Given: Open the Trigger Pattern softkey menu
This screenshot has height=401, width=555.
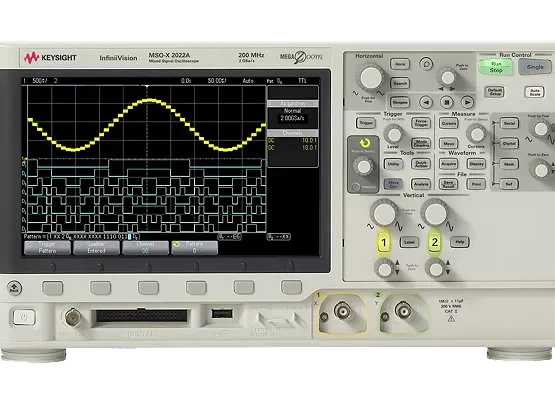Looking at the screenshot, I should [x=47, y=247].
